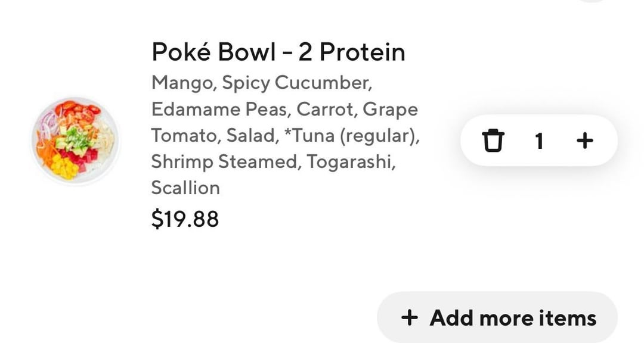Tap Edamame Peas in the description
The height and width of the screenshot is (343, 644).
coord(220,110)
